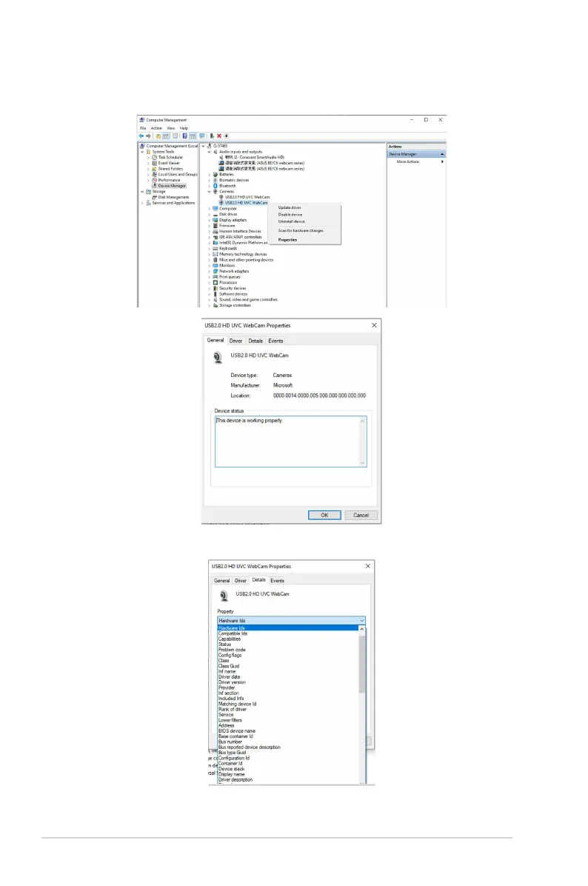
Task: Switch to General tab in Details dialog
Action: point(222,581)
